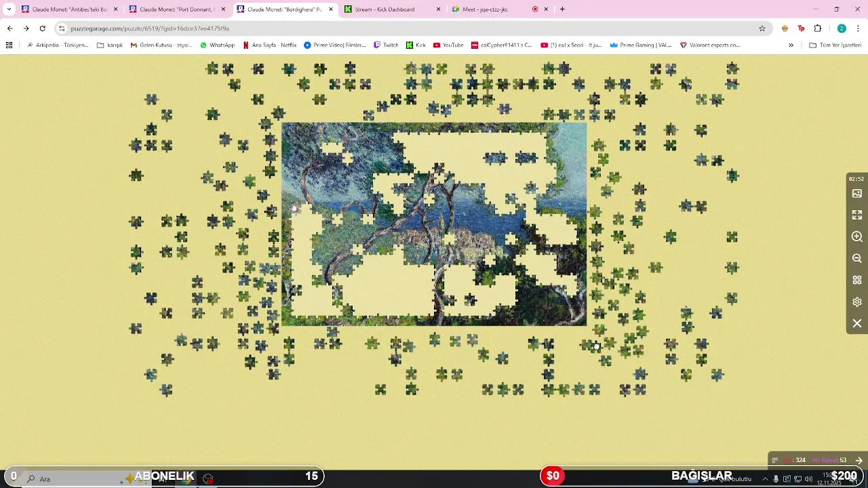Close the Meet tab
Screen dimensions: 868x488
coord(546,9)
